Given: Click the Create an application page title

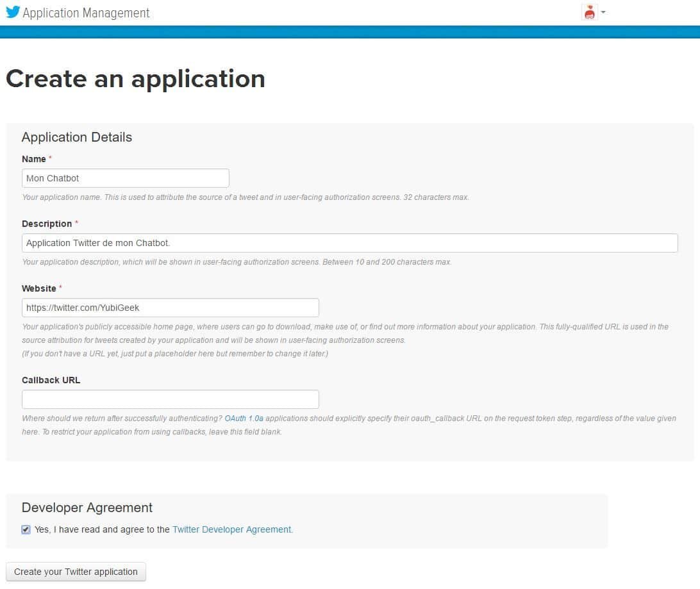Looking at the screenshot, I should coord(136,79).
